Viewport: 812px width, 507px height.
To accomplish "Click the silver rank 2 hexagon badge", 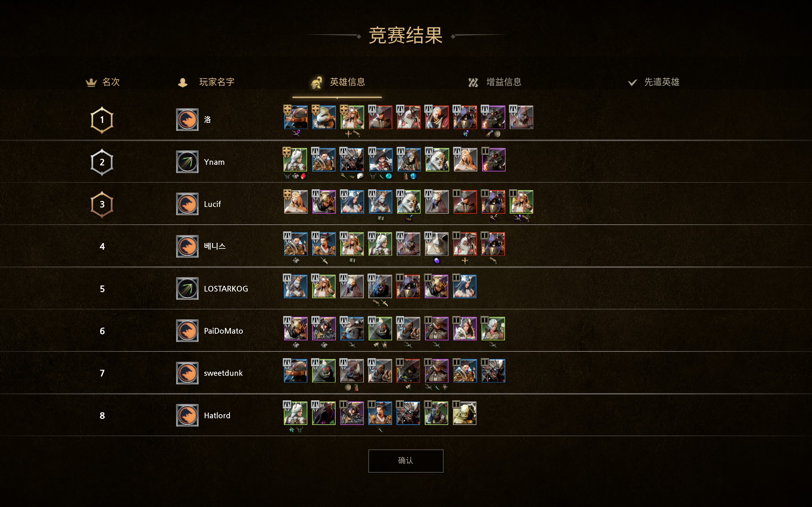I will tap(102, 162).
